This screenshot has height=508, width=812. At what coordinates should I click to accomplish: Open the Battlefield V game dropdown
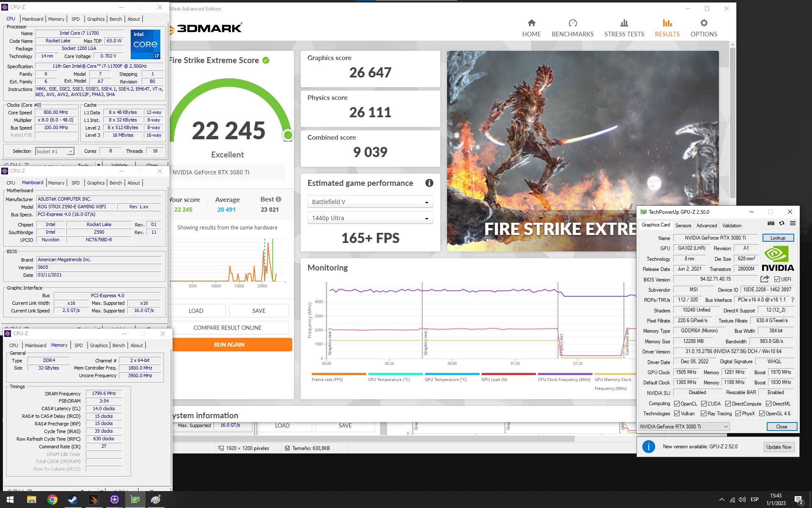[370, 202]
